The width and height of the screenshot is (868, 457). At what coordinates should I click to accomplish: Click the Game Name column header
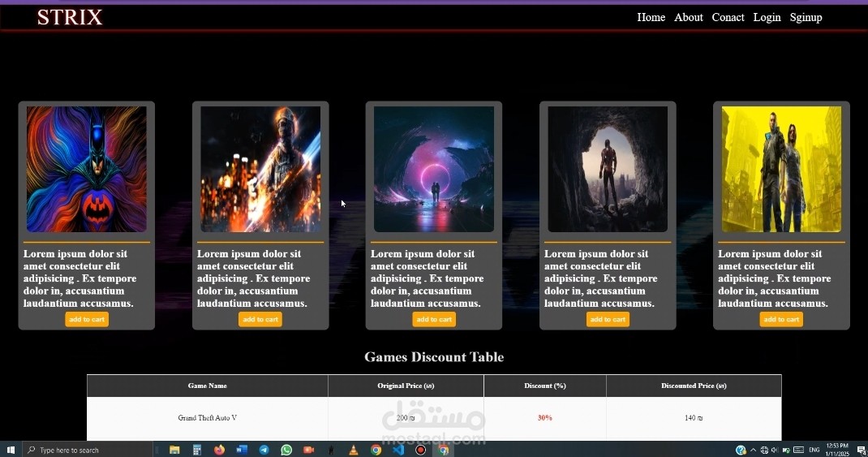[x=207, y=386]
